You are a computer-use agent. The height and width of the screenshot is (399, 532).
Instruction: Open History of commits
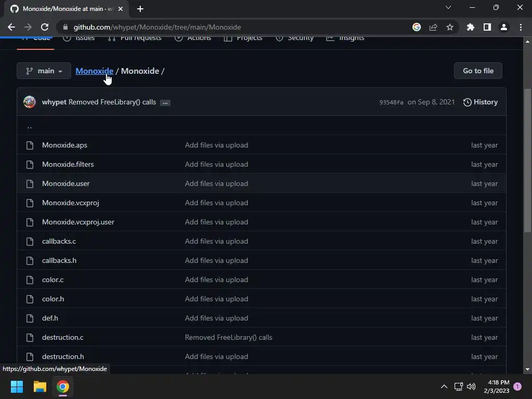(x=481, y=102)
